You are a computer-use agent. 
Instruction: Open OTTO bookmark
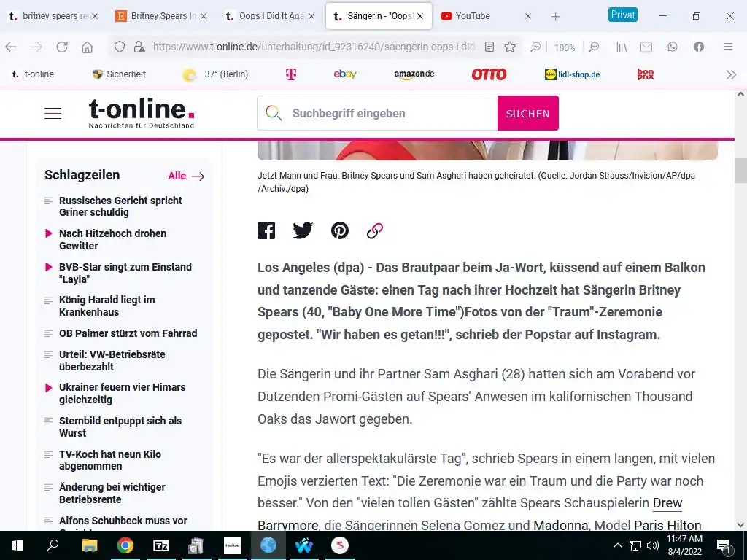pos(489,74)
